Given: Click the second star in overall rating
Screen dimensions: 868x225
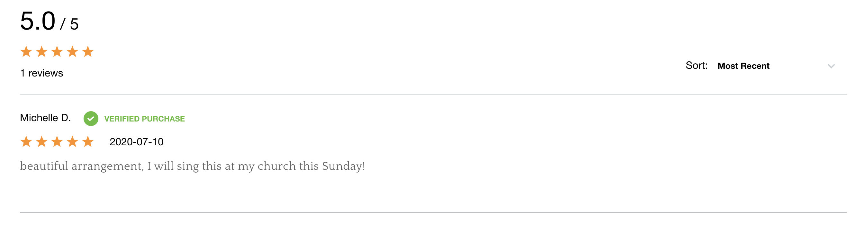Looking at the screenshot, I should [x=42, y=51].
